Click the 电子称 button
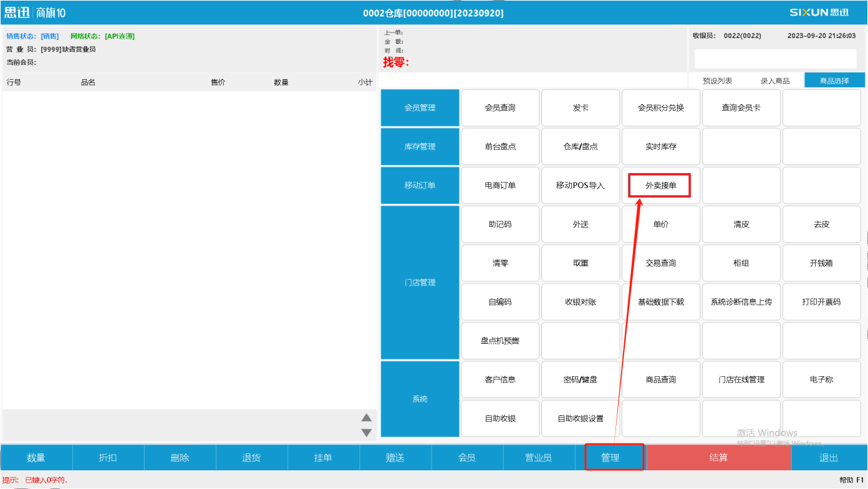The width and height of the screenshot is (868, 489). [822, 379]
